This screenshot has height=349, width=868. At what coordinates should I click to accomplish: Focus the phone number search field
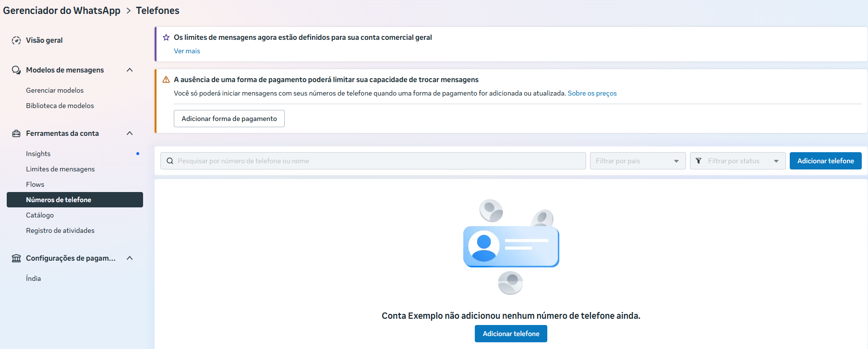pyautogui.click(x=373, y=161)
